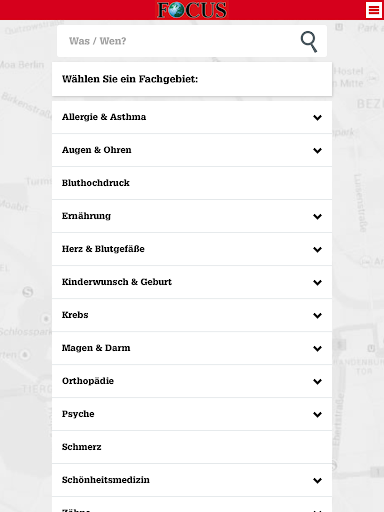Image resolution: width=384 pixels, height=512 pixels.
Task: Expand the Ernährung chevron
Action: coord(317,216)
